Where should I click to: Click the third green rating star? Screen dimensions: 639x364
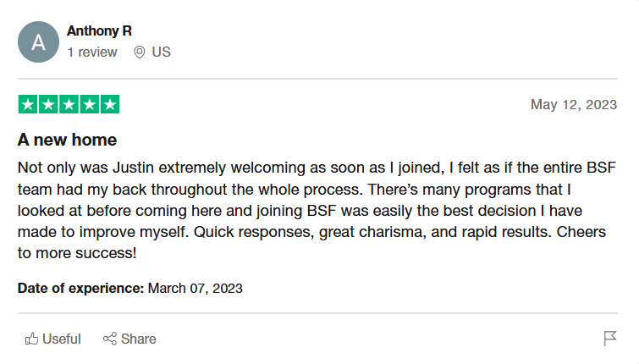click(x=69, y=104)
